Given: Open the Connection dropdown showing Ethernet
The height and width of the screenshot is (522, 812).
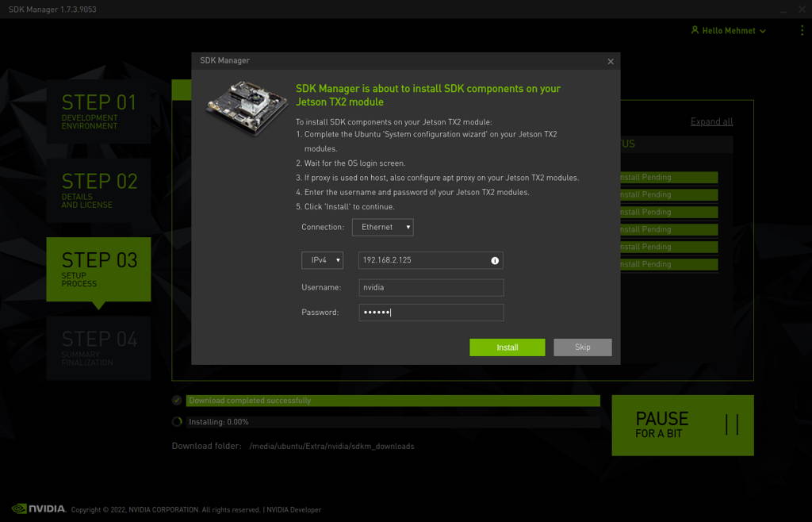Looking at the screenshot, I should (x=383, y=228).
